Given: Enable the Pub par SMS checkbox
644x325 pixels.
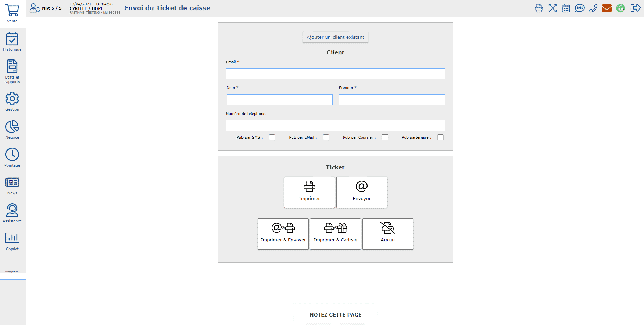Looking at the screenshot, I should tap(272, 137).
